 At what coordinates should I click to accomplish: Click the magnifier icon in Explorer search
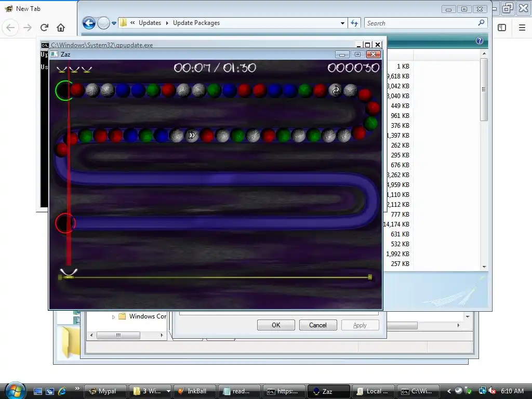(481, 23)
